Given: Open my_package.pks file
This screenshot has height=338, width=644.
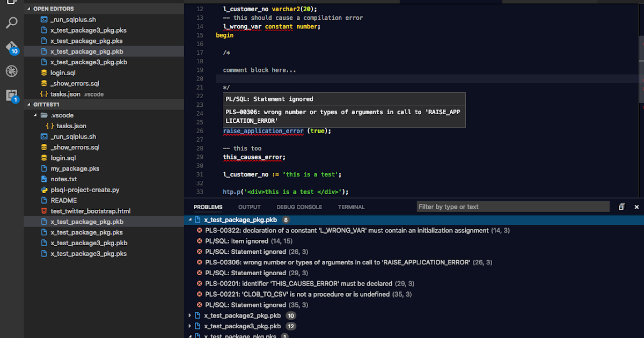Looking at the screenshot, I should click(104, 168).
